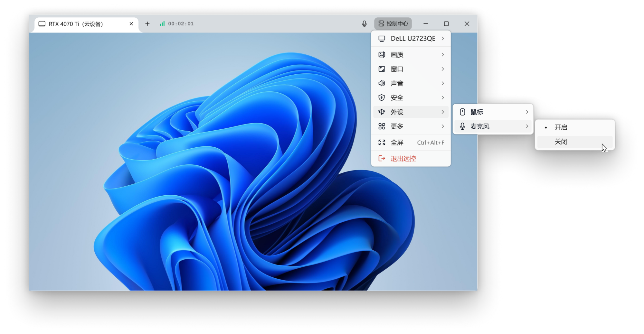Maximize the remote control window

click(x=446, y=24)
